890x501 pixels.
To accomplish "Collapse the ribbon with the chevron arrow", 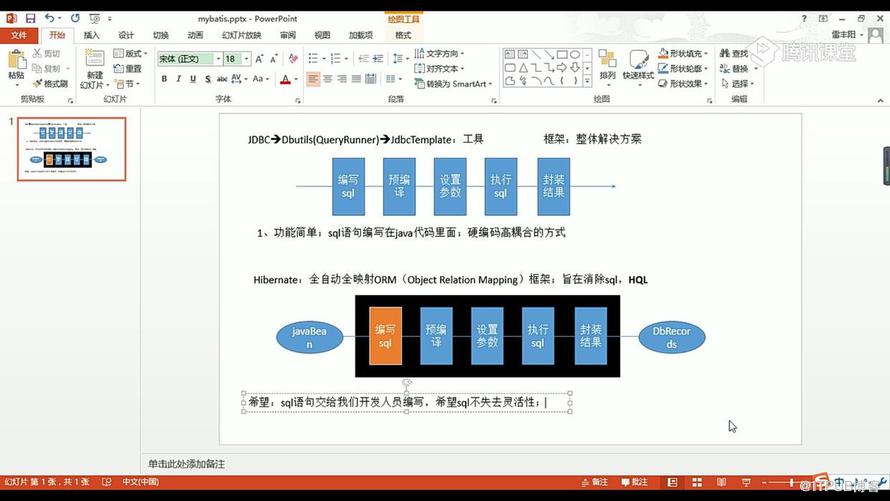I will point(880,100).
